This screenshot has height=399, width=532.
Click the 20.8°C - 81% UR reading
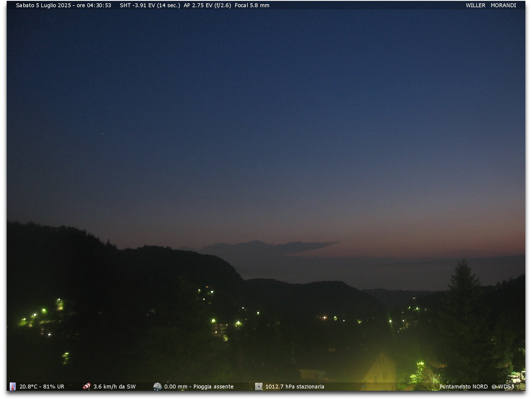click(42, 387)
